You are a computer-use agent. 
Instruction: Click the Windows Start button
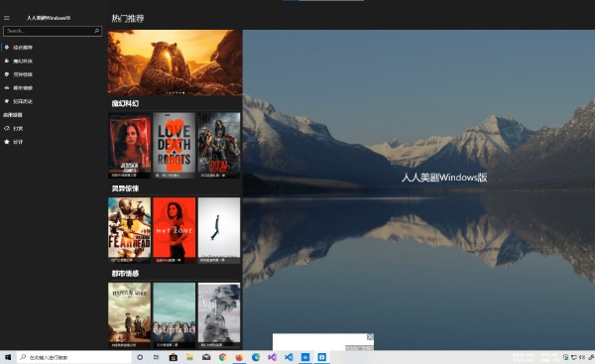(x=8, y=357)
